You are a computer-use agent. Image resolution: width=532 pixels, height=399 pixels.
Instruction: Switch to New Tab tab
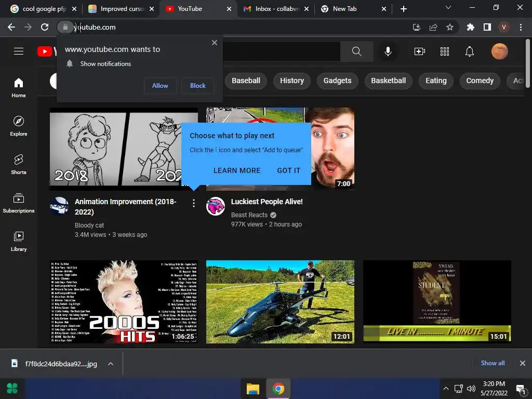pos(354,9)
